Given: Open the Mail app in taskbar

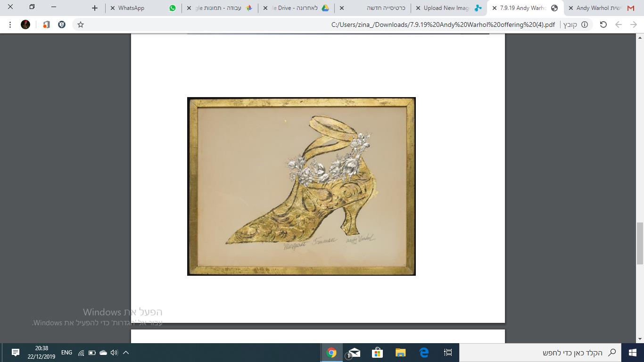Looking at the screenshot, I should 354,353.
